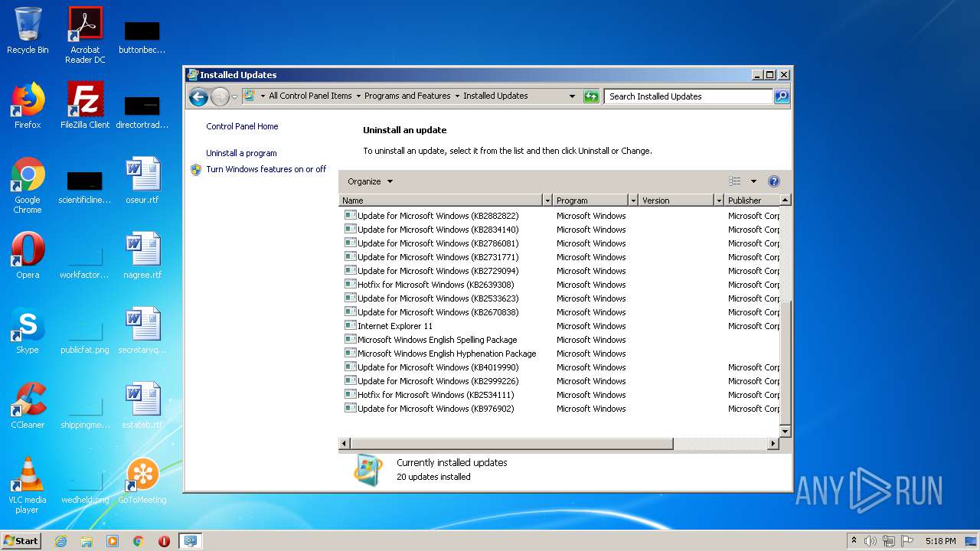Image resolution: width=980 pixels, height=551 pixels.
Task: Click the change view icon
Action: coord(735,181)
